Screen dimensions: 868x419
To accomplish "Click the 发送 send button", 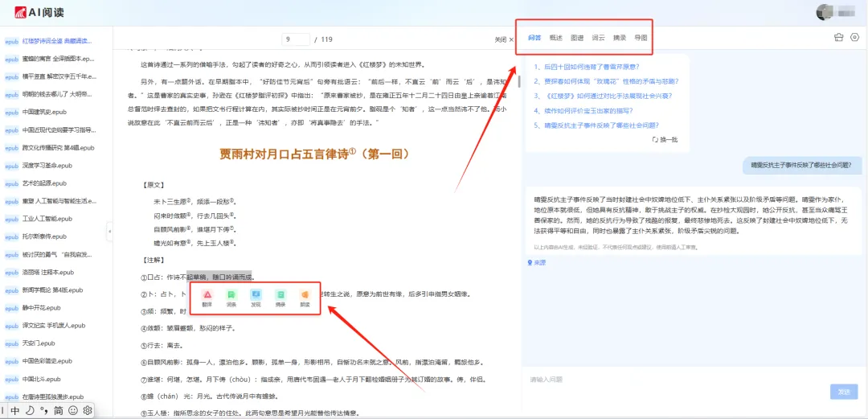I will point(844,392).
